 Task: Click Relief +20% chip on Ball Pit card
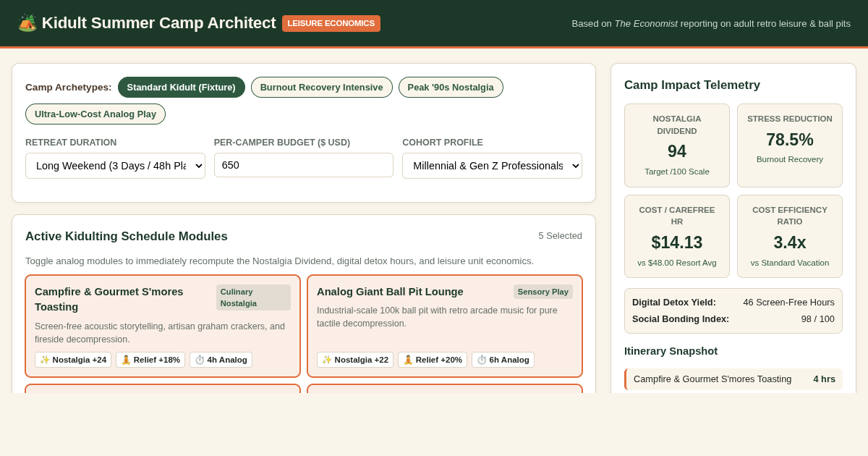(433, 360)
